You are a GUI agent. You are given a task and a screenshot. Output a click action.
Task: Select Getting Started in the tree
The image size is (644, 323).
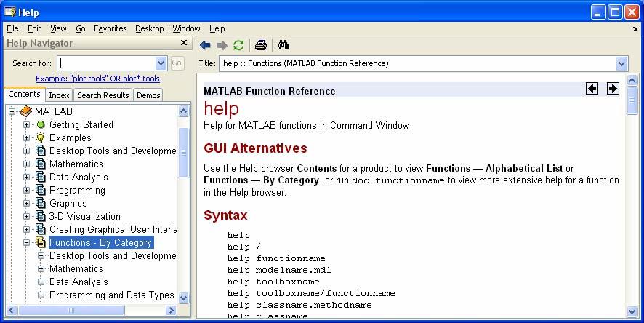pos(81,124)
